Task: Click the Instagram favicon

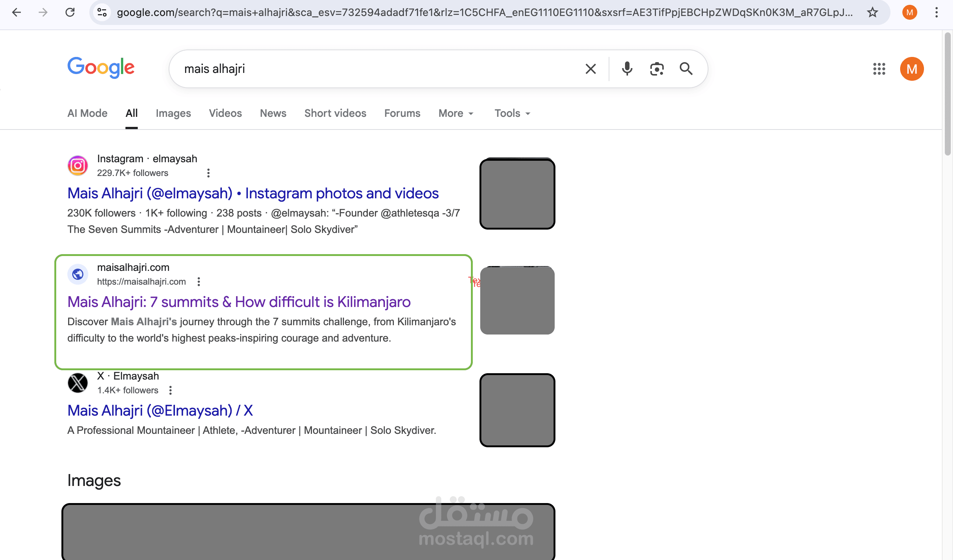Action: (x=78, y=166)
